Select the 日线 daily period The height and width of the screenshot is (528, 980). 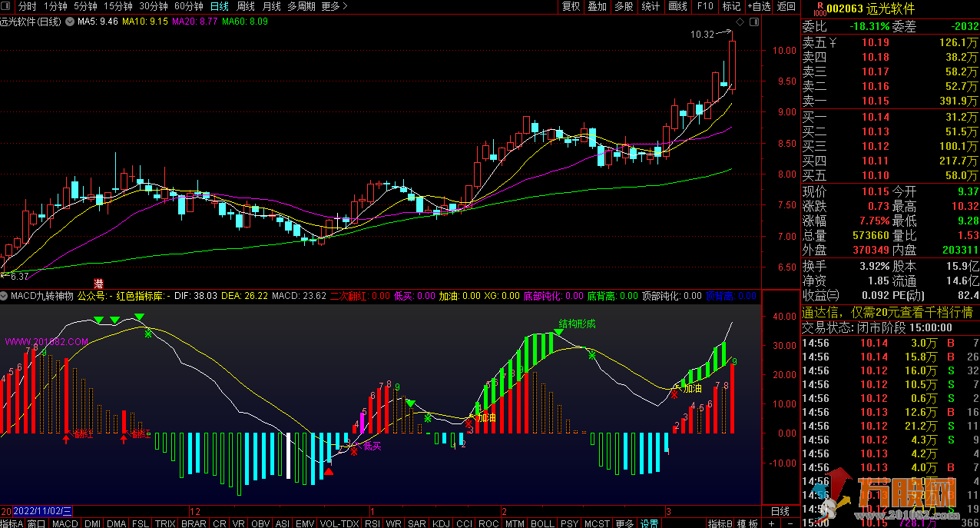220,6
